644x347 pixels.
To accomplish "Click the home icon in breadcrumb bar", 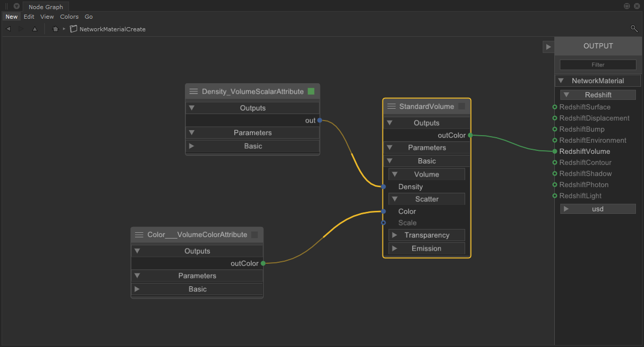I will pos(55,29).
